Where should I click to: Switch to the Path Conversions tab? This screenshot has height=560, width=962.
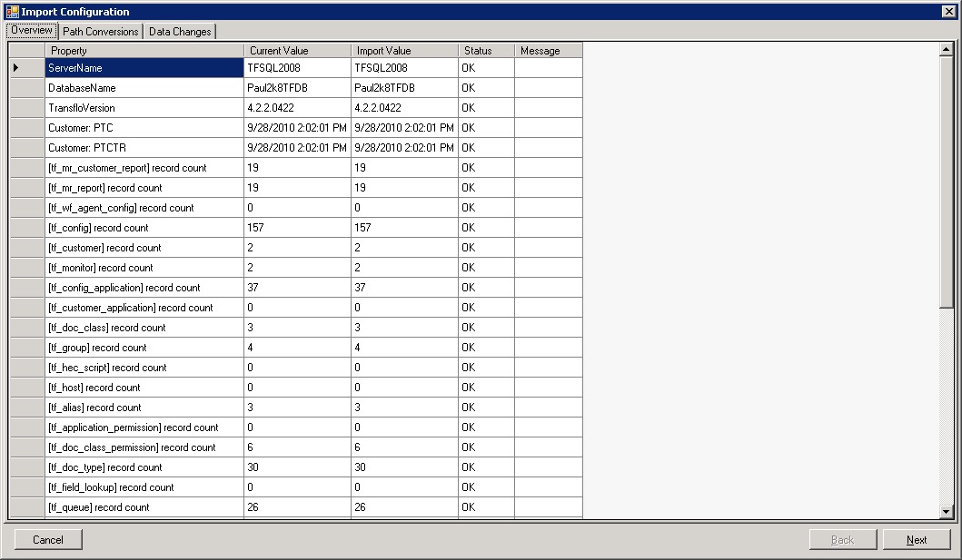(x=100, y=30)
